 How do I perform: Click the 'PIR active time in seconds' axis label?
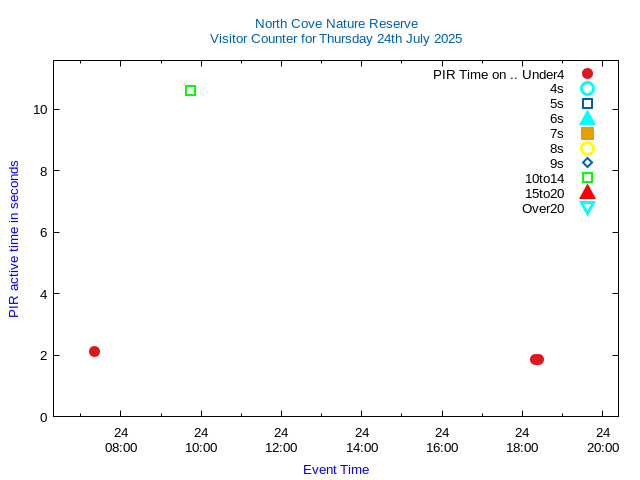(x=14, y=239)
